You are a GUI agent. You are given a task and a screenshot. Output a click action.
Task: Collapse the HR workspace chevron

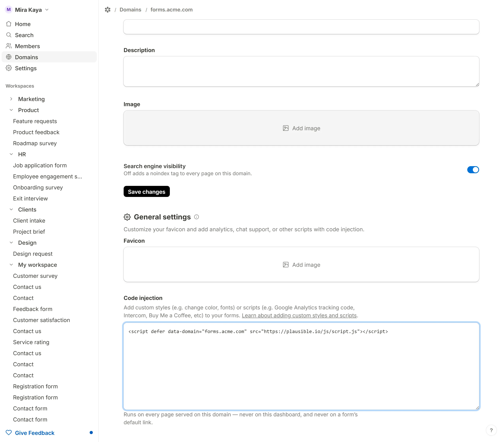11,154
